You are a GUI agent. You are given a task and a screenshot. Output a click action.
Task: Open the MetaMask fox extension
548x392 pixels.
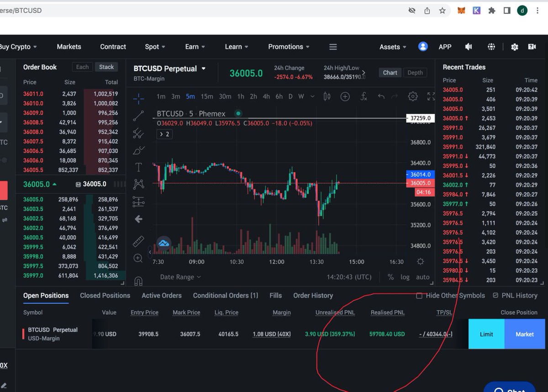pos(461,11)
